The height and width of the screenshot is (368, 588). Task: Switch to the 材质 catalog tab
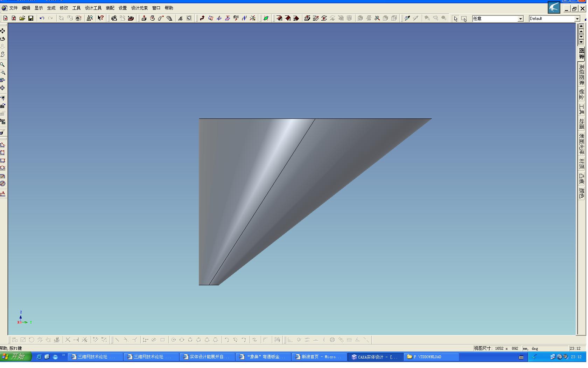581,164
